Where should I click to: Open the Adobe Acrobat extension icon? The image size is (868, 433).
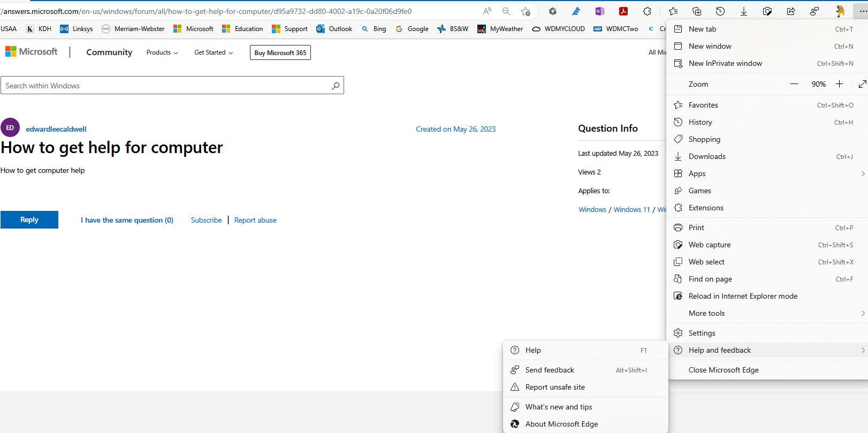tap(623, 11)
